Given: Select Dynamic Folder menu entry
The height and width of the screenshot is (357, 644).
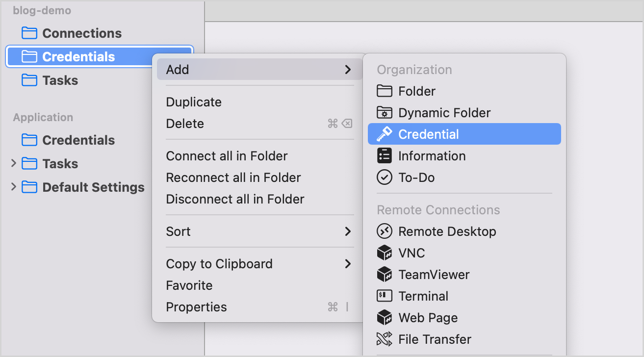Looking at the screenshot, I should pyautogui.click(x=464, y=113).
